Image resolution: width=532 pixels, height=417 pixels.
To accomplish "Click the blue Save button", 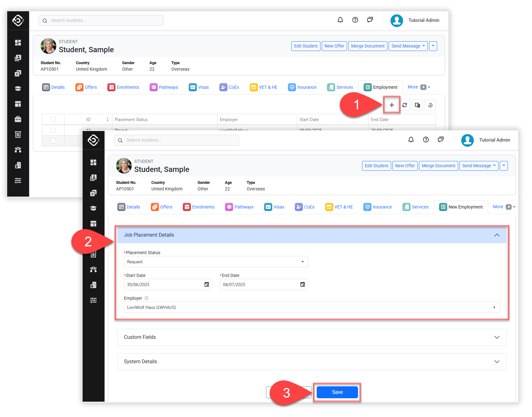I will (337, 392).
